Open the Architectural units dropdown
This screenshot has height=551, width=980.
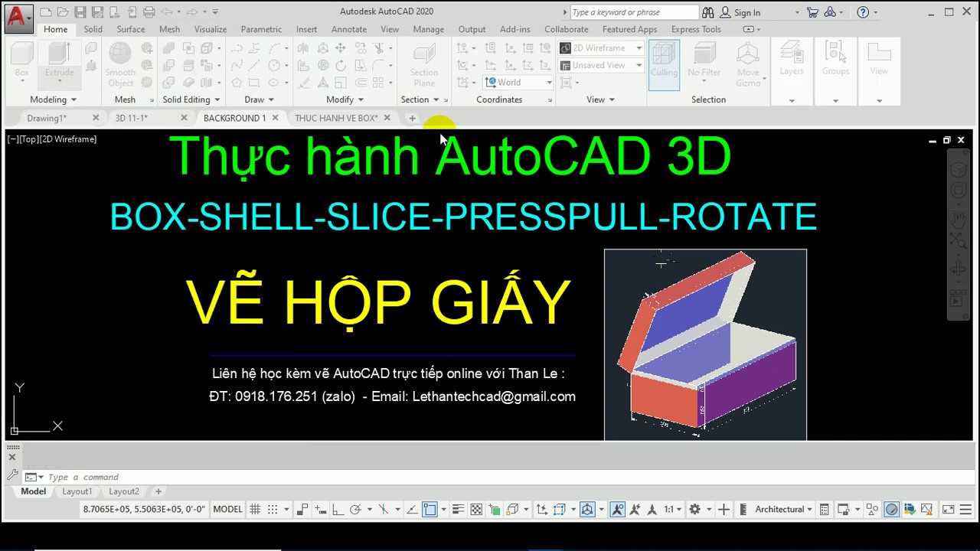click(783, 510)
